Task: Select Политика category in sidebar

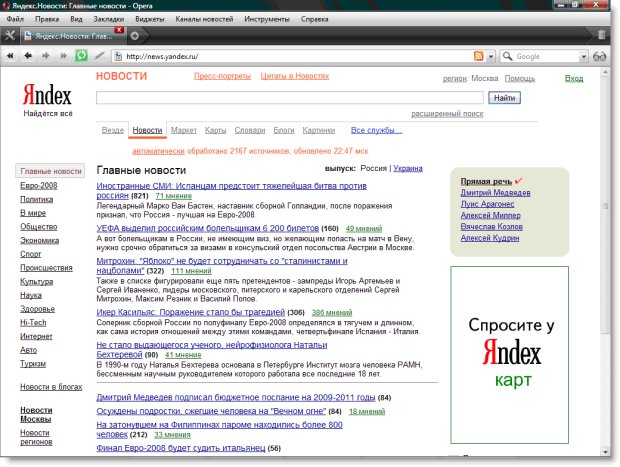Action: click(36, 199)
